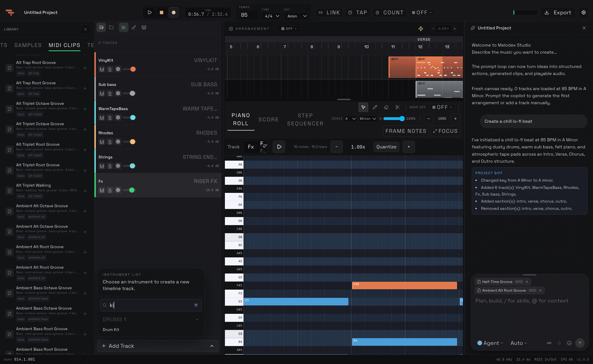This screenshot has height=364, width=593.
Task: Remove Ambient Alt Root Groove MIDI attachment
Action: 540,290
